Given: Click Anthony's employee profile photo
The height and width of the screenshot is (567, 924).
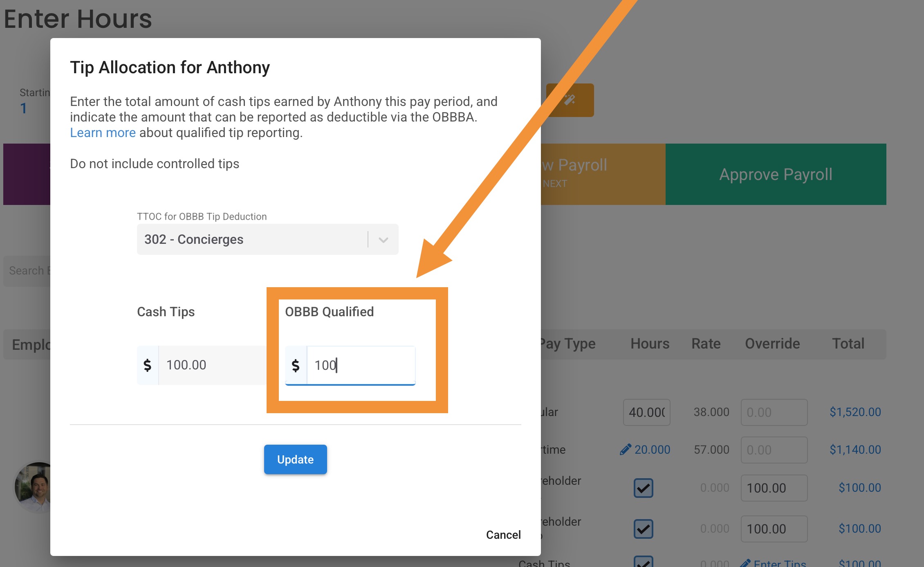Looking at the screenshot, I should [x=33, y=487].
